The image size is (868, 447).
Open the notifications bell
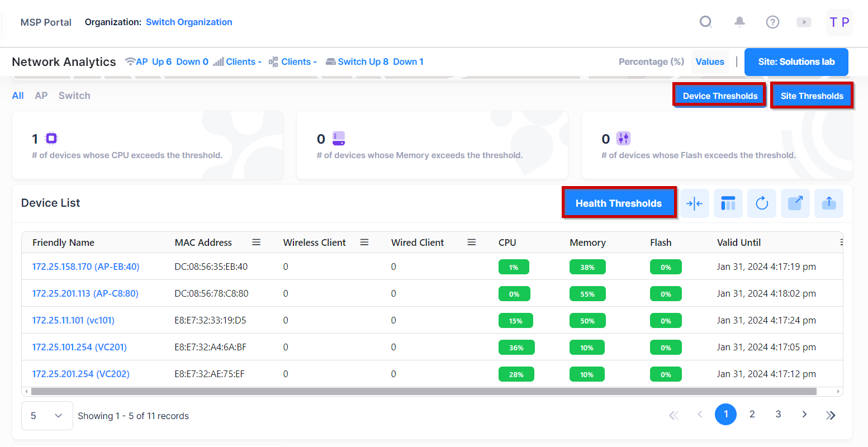tap(739, 22)
